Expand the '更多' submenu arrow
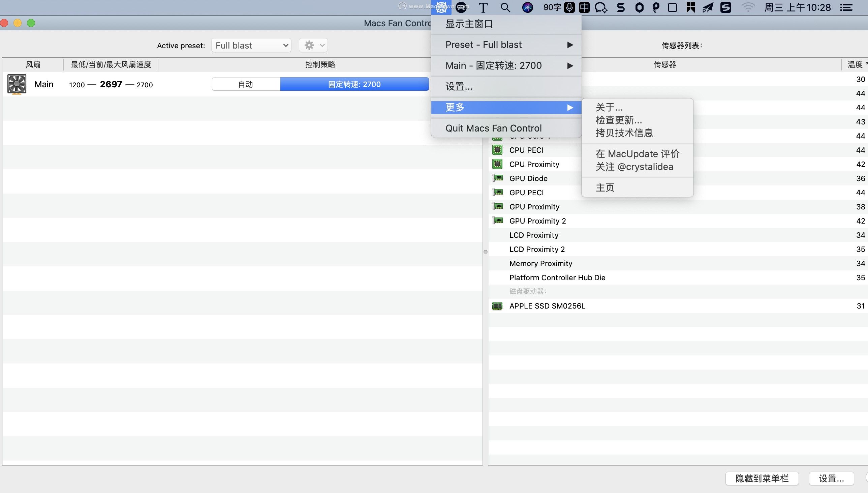The height and width of the screenshot is (493, 868). click(570, 107)
